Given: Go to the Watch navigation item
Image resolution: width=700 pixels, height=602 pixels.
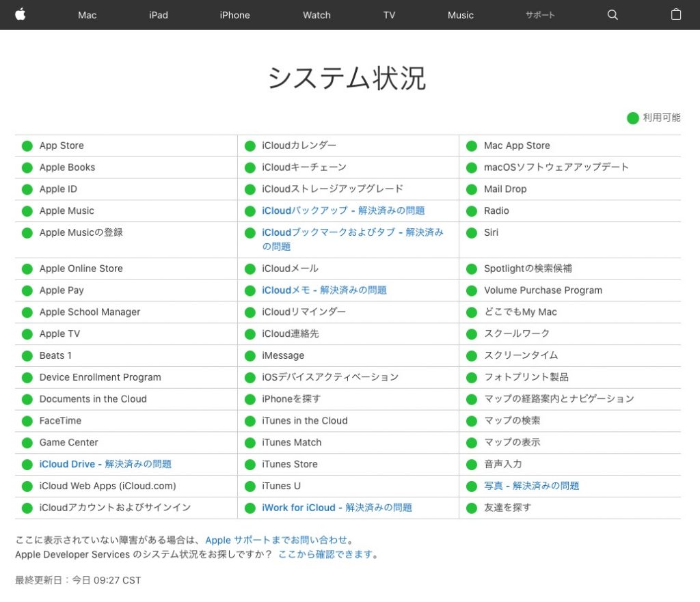Looking at the screenshot, I should (x=317, y=15).
